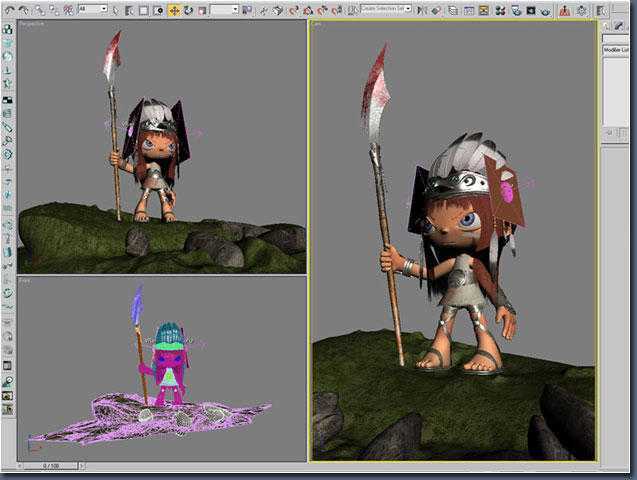This screenshot has height=480, width=637.
Task: Click the Perspective viewport label
Action: 32,24
